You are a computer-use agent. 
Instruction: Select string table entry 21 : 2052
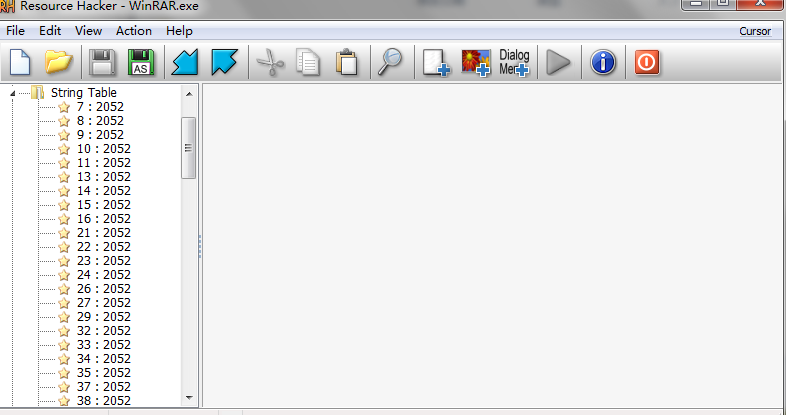pos(104,233)
